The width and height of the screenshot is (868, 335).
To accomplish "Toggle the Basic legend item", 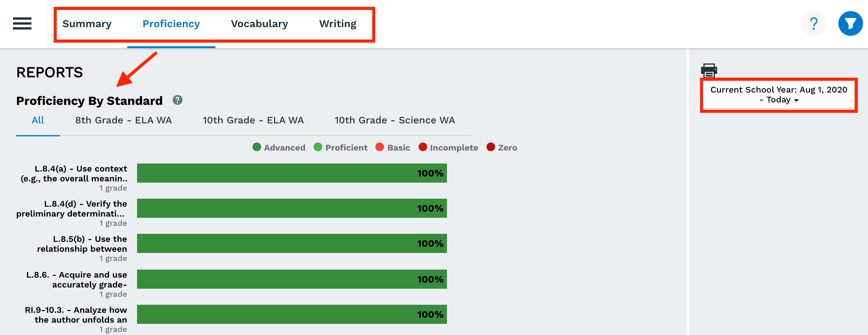I will [x=393, y=147].
